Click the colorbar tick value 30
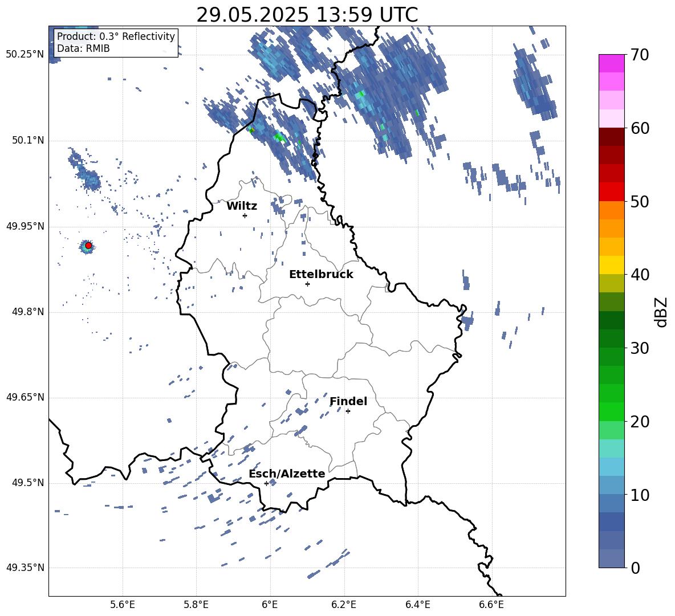 click(x=640, y=348)
